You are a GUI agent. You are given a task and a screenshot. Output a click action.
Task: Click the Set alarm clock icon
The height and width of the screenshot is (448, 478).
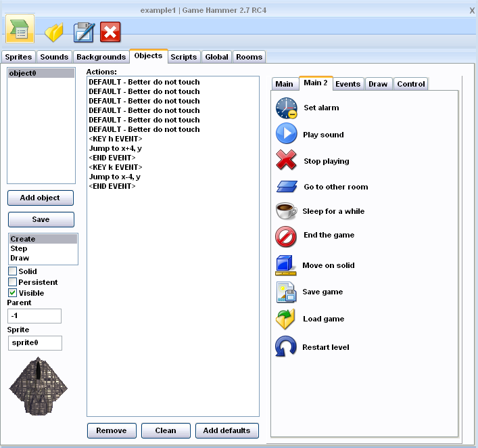coord(286,108)
